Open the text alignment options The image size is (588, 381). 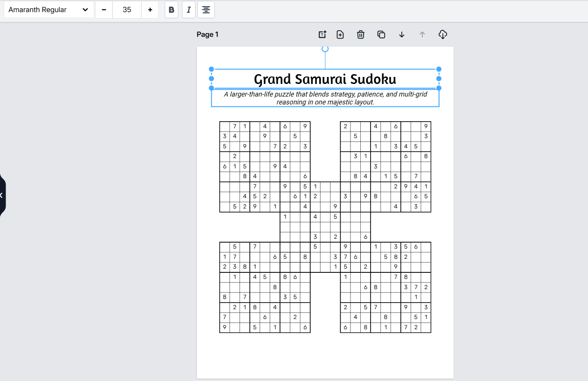point(206,10)
